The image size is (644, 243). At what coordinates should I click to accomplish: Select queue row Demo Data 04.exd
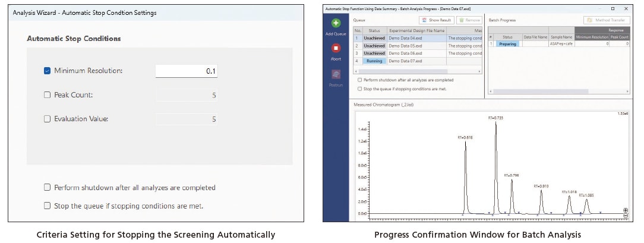(x=416, y=38)
